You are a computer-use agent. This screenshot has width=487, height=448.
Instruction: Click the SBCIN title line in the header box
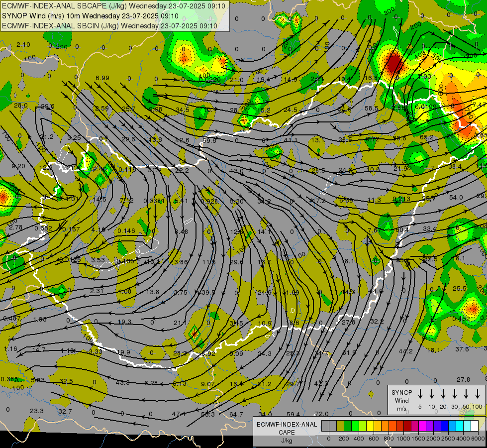109,26
